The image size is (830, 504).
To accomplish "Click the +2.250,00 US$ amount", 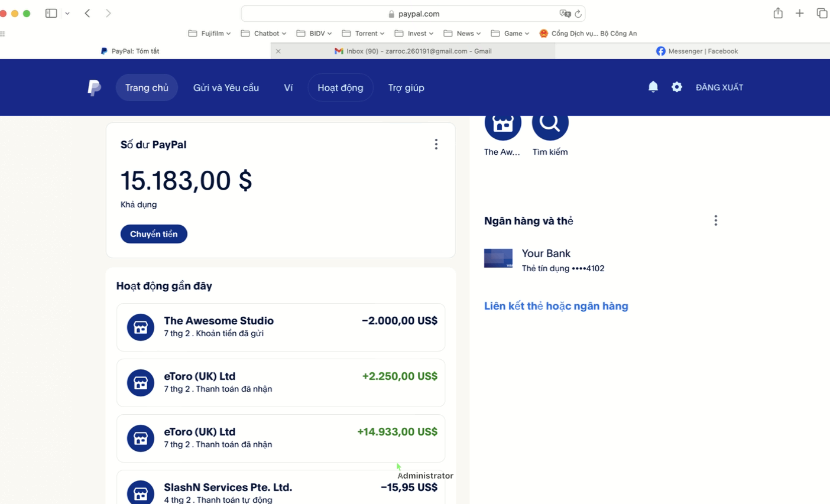I will point(400,376).
